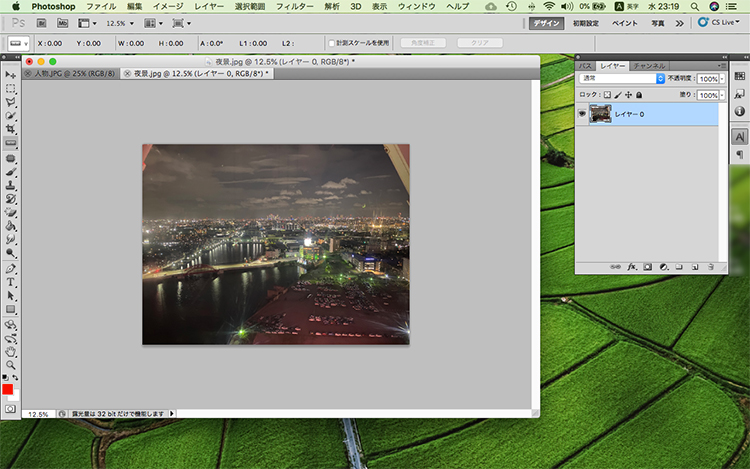
Task: Open 塗り fill slider arrow
Action: click(x=722, y=95)
